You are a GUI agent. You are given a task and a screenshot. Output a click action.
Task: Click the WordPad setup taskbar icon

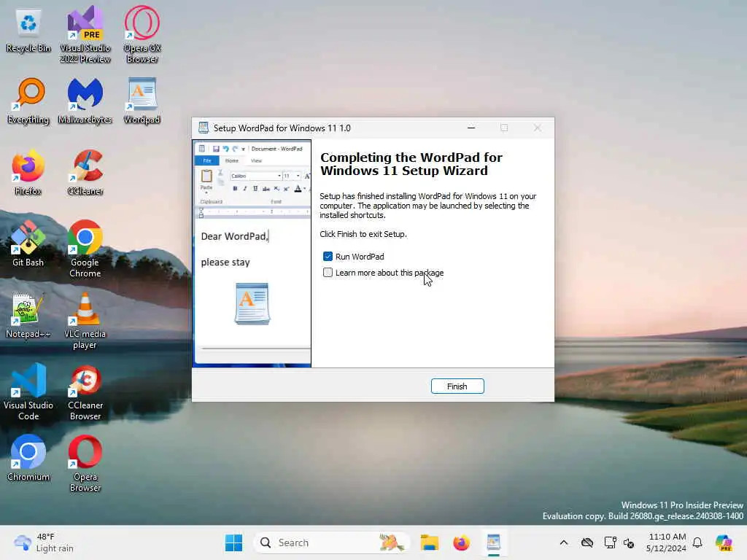coord(494,542)
